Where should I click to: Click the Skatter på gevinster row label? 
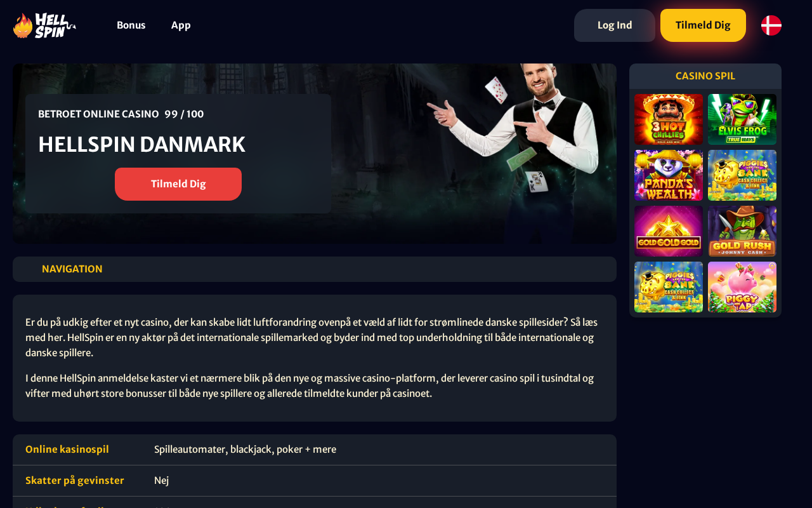[75, 481]
